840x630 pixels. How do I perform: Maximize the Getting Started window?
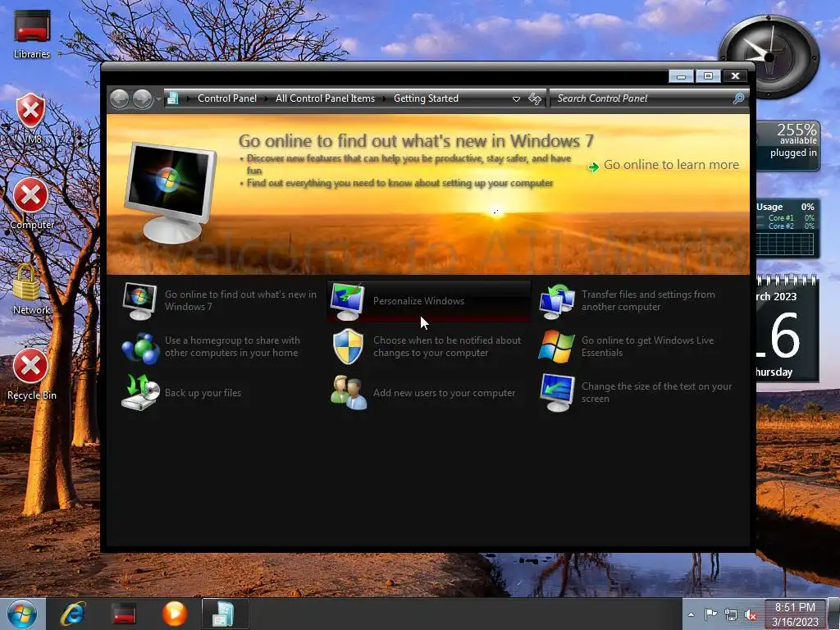(708, 76)
